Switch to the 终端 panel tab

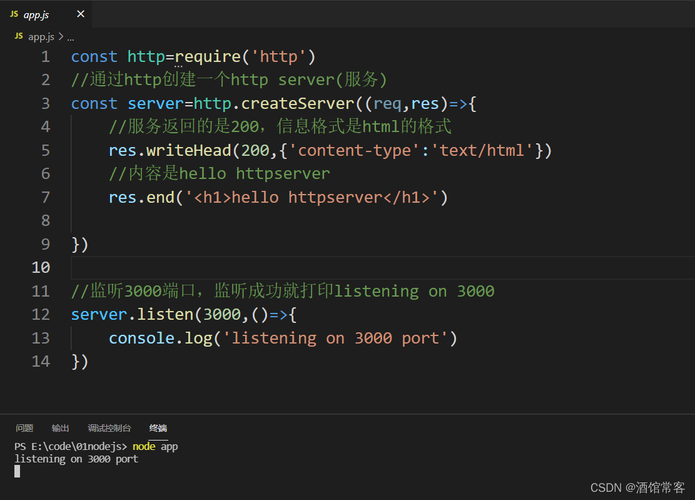158,428
